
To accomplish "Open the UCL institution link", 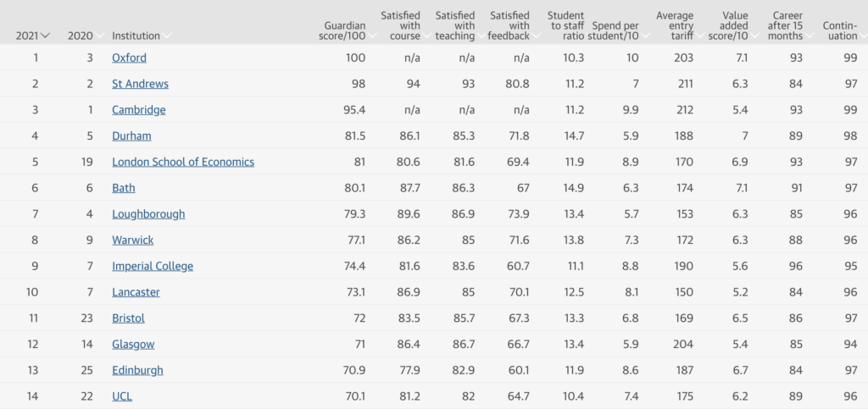I will (122, 395).
